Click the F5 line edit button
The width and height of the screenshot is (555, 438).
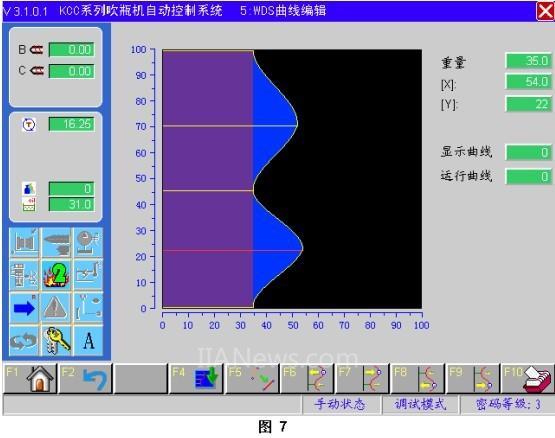(x=252, y=379)
